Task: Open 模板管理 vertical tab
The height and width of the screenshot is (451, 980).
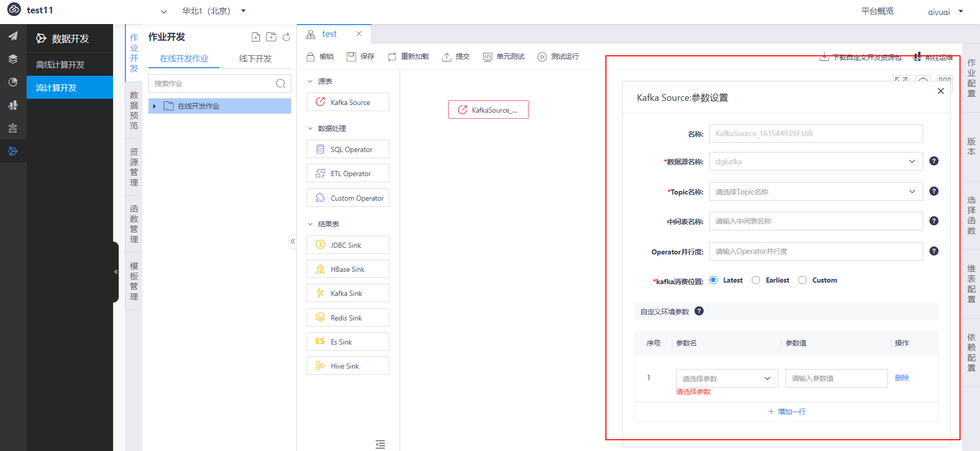Action: click(134, 281)
